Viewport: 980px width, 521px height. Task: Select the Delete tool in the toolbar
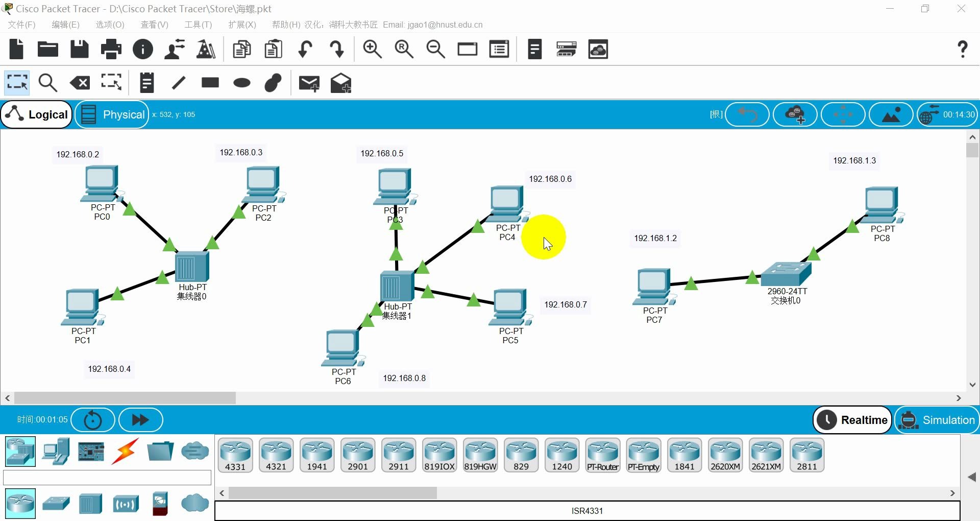pos(79,82)
